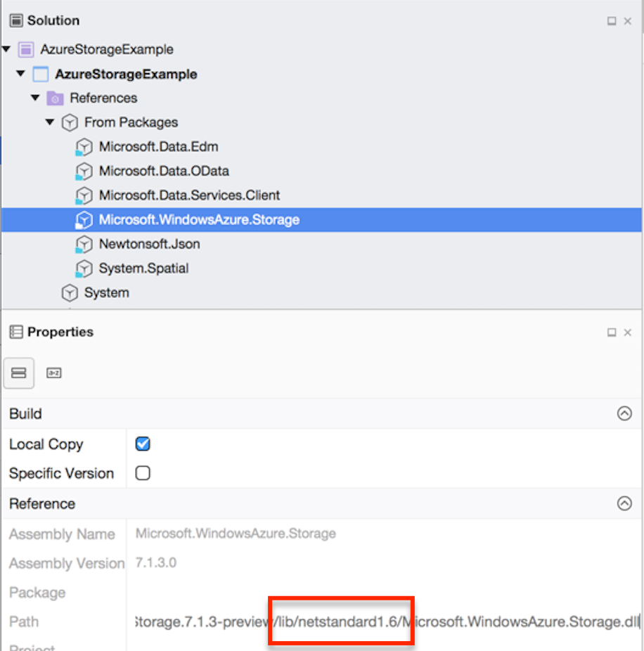
Task: Collapse the Reference properties section
Action: click(x=625, y=503)
